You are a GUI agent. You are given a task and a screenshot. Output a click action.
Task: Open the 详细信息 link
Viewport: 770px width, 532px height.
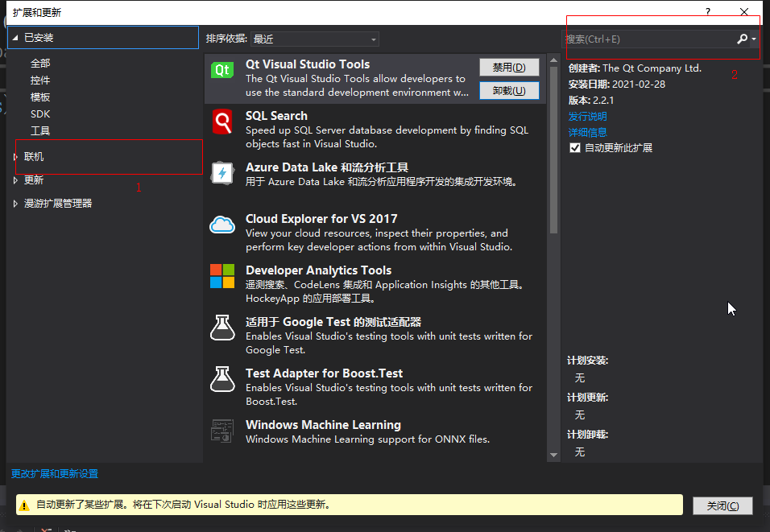pyautogui.click(x=587, y=133)
